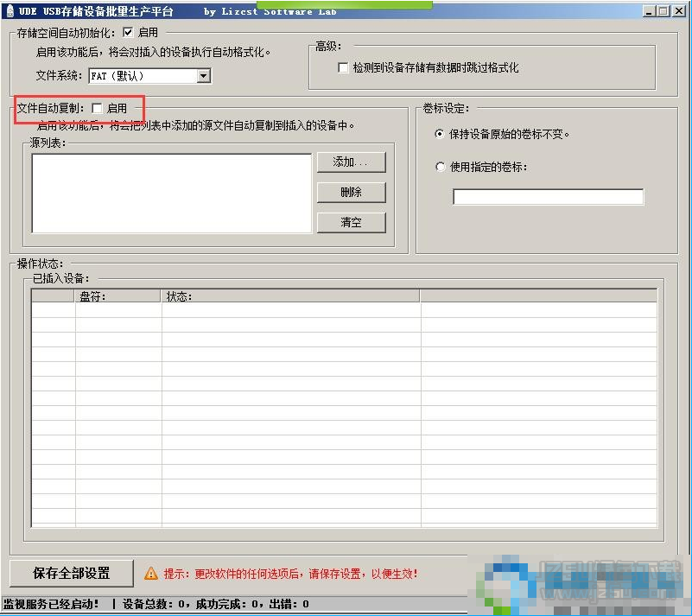
Task: Minimize the UDE window
Action: [x=649, y=11]
